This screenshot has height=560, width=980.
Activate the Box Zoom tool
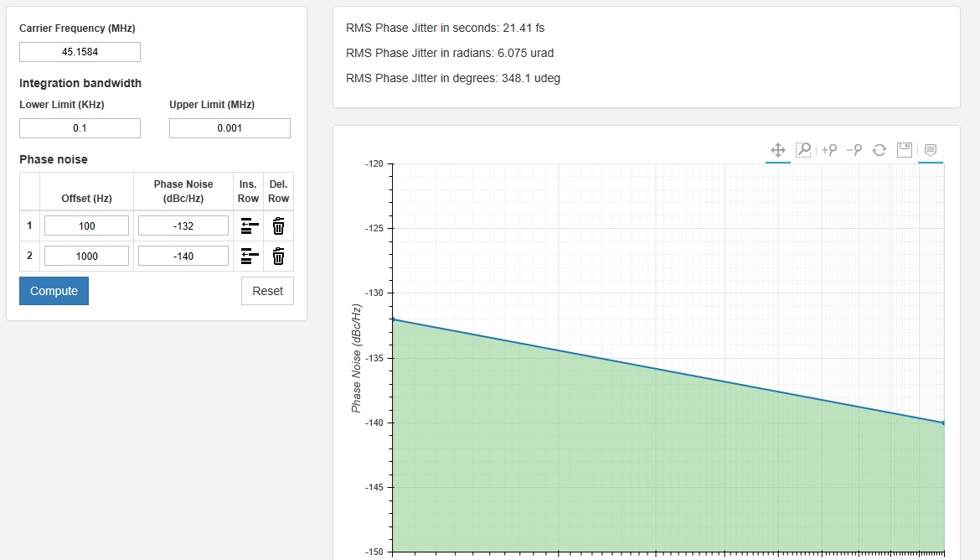click(803, 150)
